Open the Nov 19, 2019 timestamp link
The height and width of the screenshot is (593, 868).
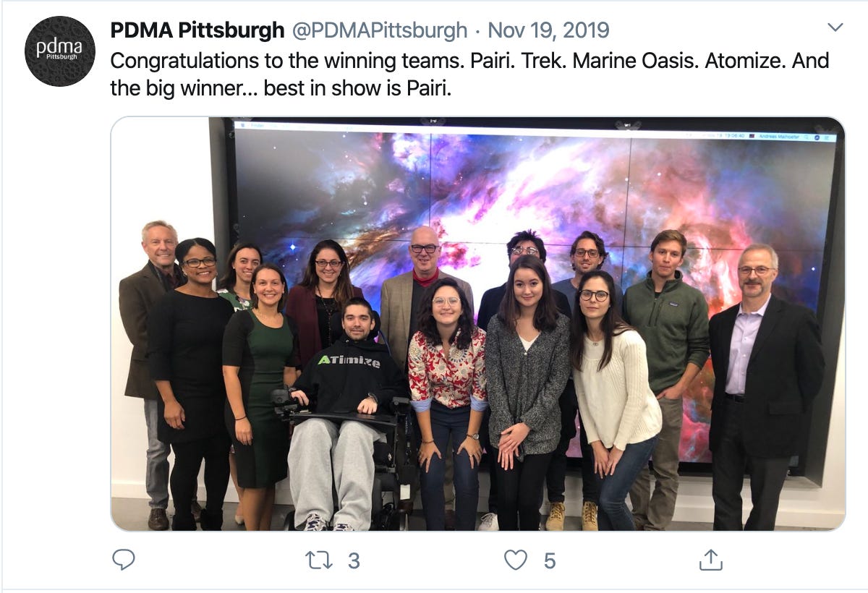tap(548, 30)
